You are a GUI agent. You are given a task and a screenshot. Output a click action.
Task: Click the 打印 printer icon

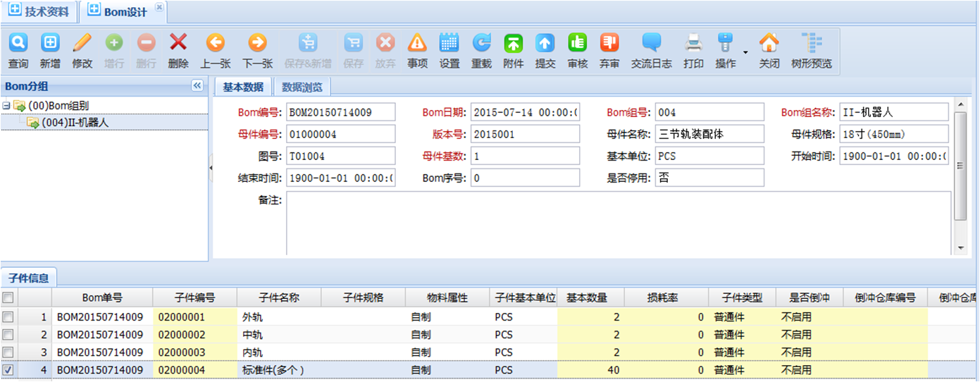coord(693,44)
